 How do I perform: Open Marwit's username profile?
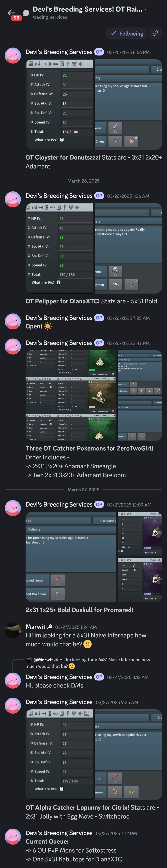(x=35, y=627)
